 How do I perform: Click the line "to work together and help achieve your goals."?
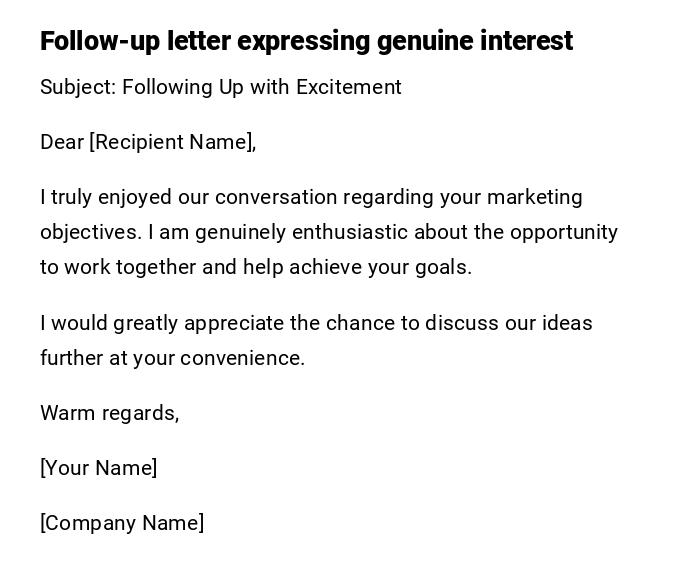click(x=256, y=267)
